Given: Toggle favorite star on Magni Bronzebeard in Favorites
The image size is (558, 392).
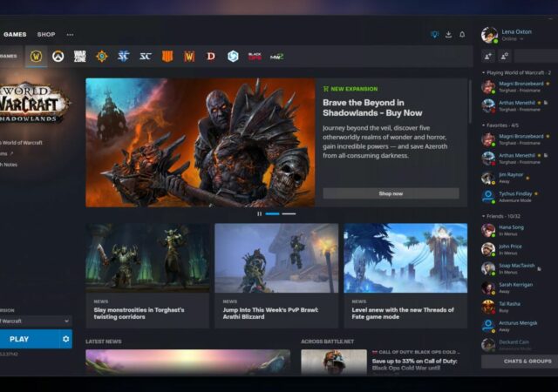Looking at the screenshot, I should pos(547,138).
